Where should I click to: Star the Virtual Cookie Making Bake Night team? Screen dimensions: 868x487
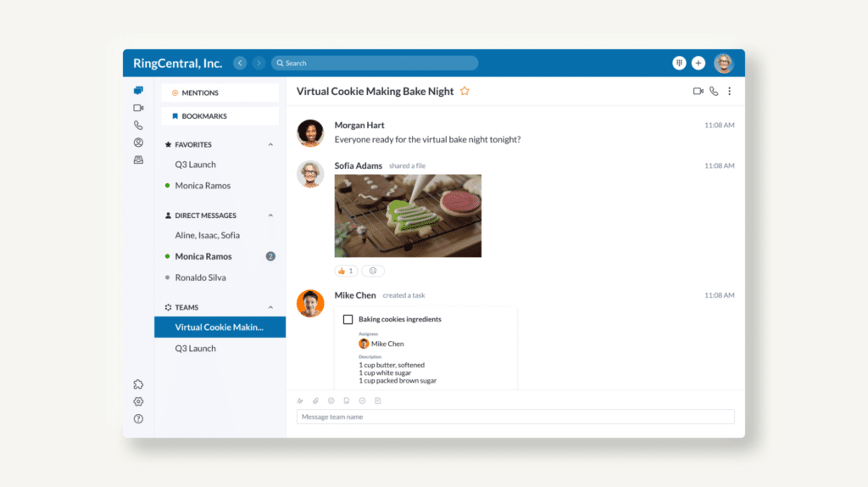coord(465,91)
